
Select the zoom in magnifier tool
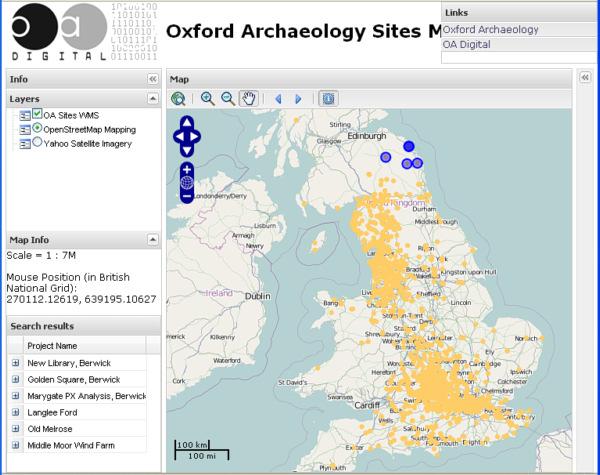pos(208,99)
